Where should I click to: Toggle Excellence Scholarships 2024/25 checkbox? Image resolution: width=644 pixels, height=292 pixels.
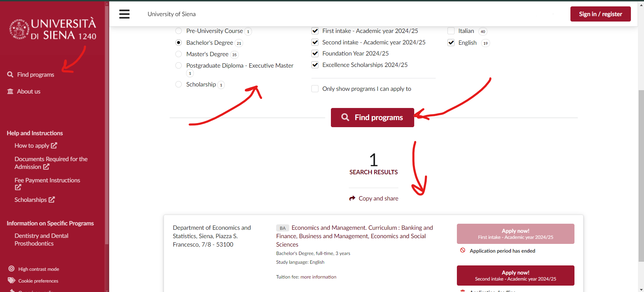tap(315, 65)
